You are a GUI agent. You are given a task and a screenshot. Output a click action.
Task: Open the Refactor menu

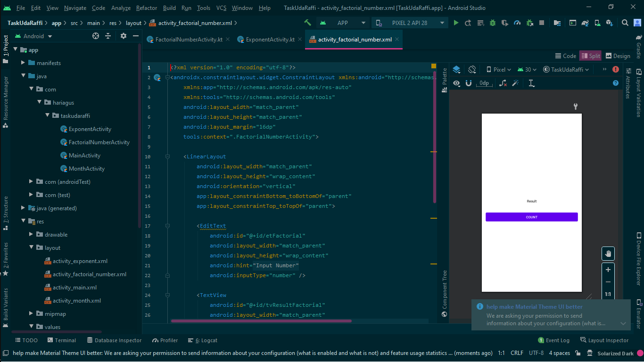click(146, 8)
